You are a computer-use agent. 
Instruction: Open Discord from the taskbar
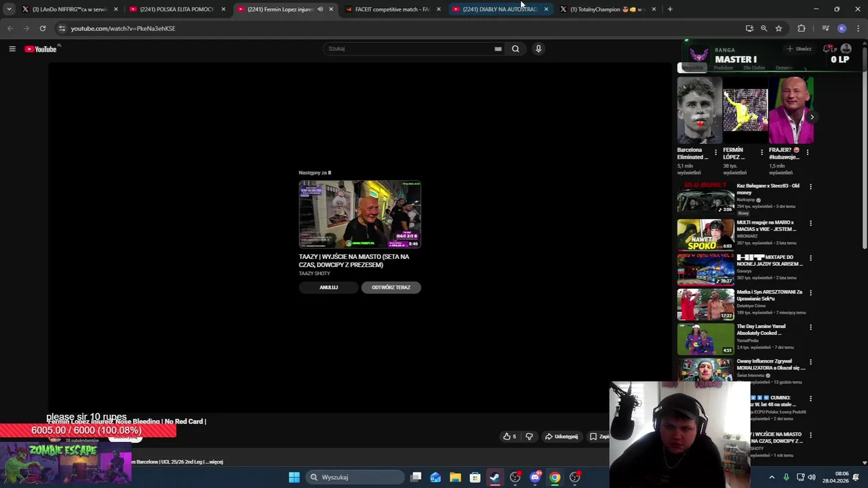point(535,477)
